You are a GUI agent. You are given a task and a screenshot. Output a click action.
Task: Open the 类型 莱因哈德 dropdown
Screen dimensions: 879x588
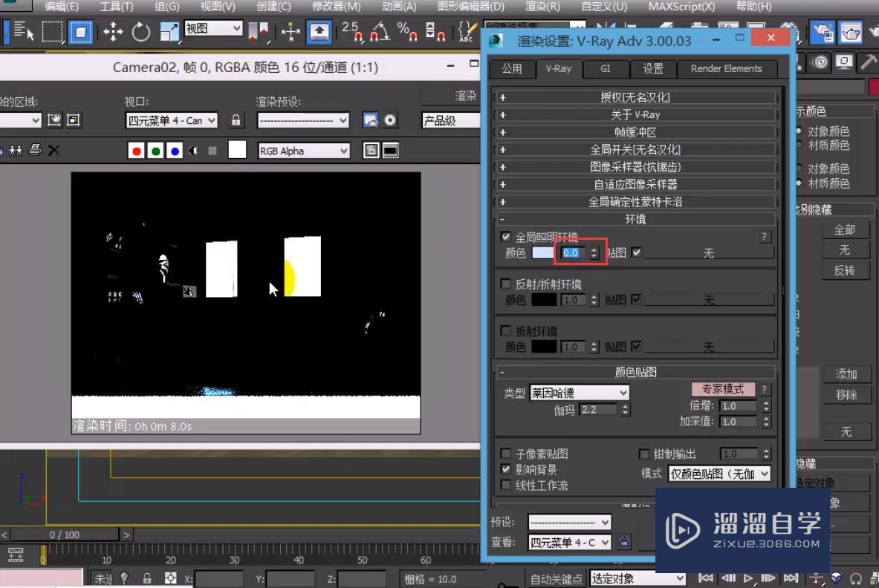point(580,393)
